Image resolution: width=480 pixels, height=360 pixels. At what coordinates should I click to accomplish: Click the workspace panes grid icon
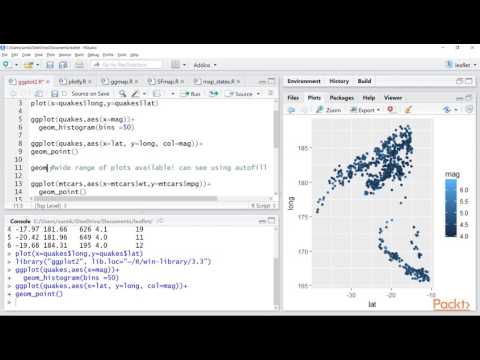(x=175, y=65)
